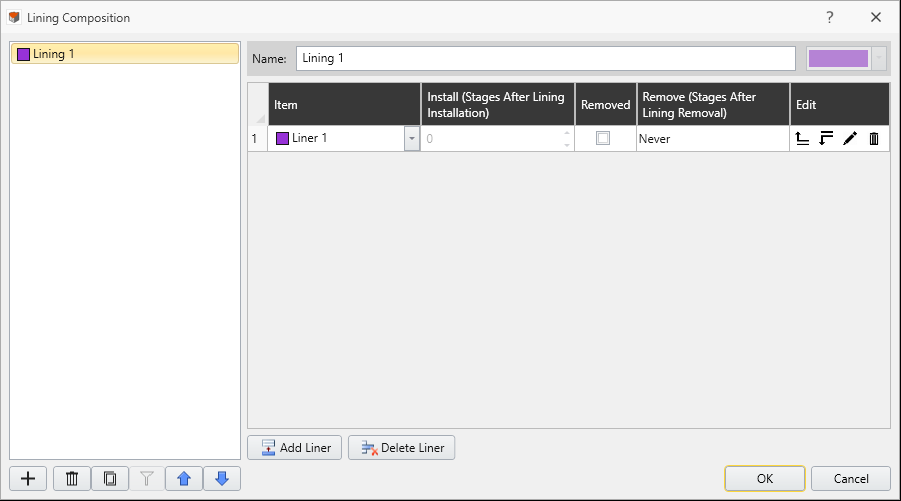Select row 1 via its row header
This screenshot has height=501, width=901.
257,138
